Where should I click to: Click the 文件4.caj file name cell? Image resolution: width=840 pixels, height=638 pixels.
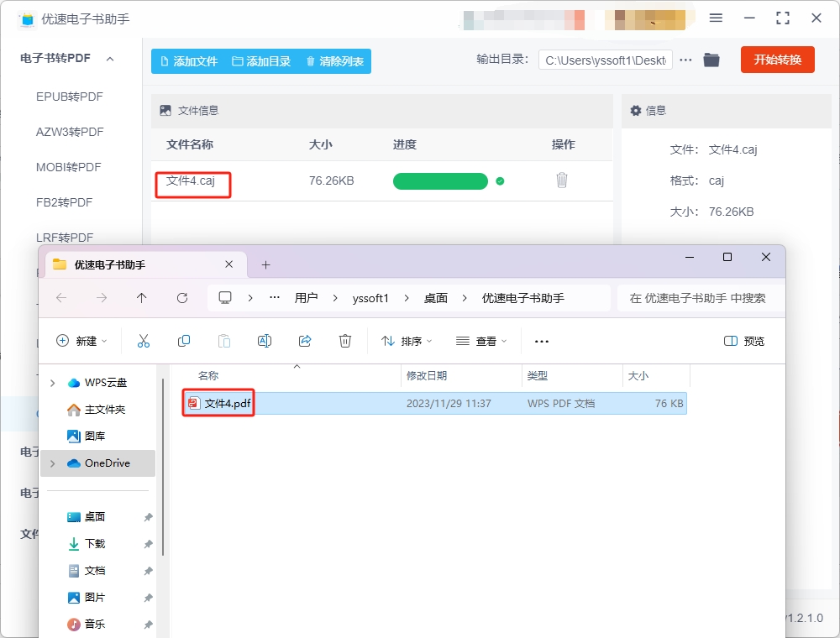(191, 181)
